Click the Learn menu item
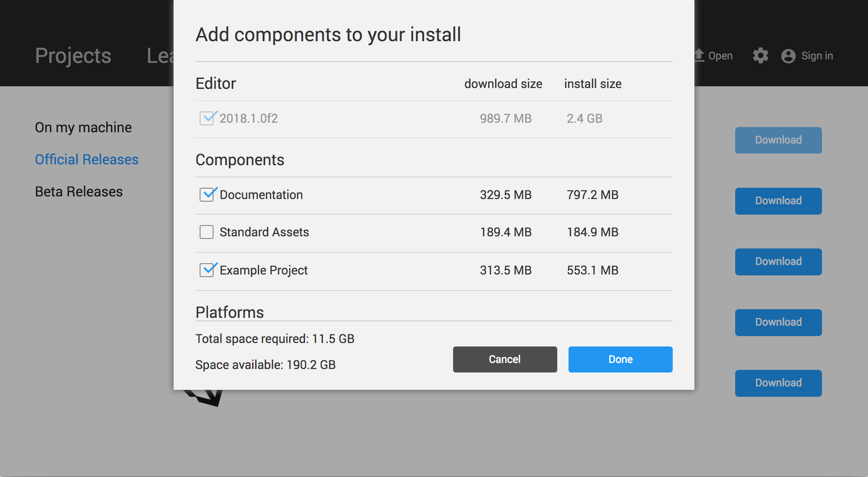 [160, 56]
